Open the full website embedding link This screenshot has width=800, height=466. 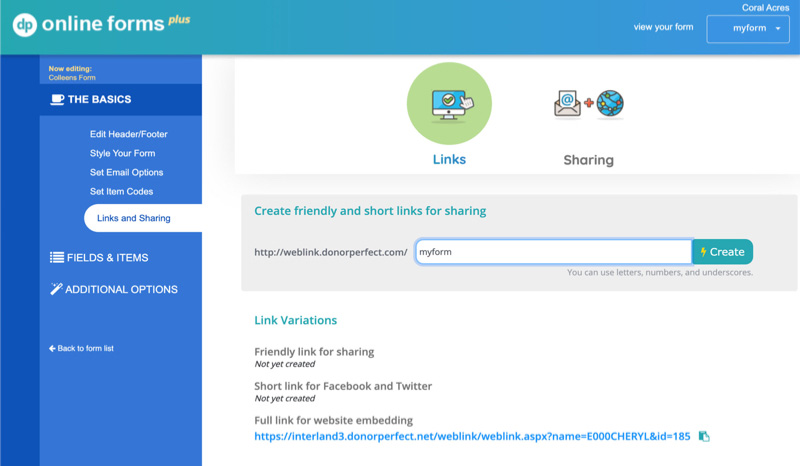click(x=472, y=436)
